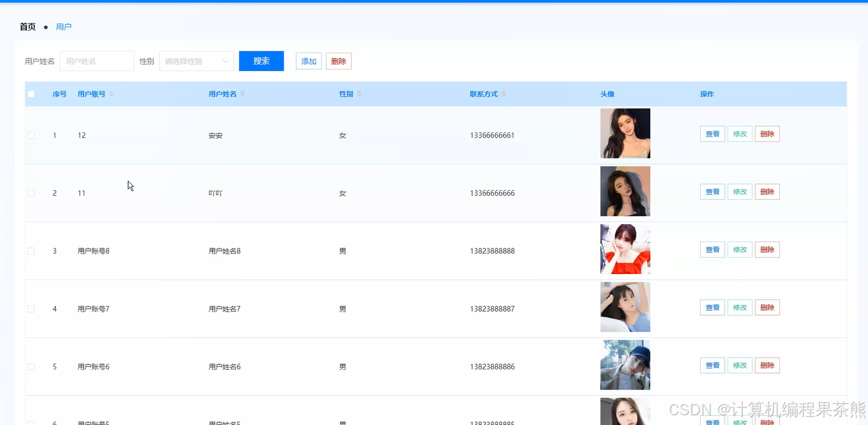
Task: Click 删除 for 用户姓名7
Action: (767, 308)
